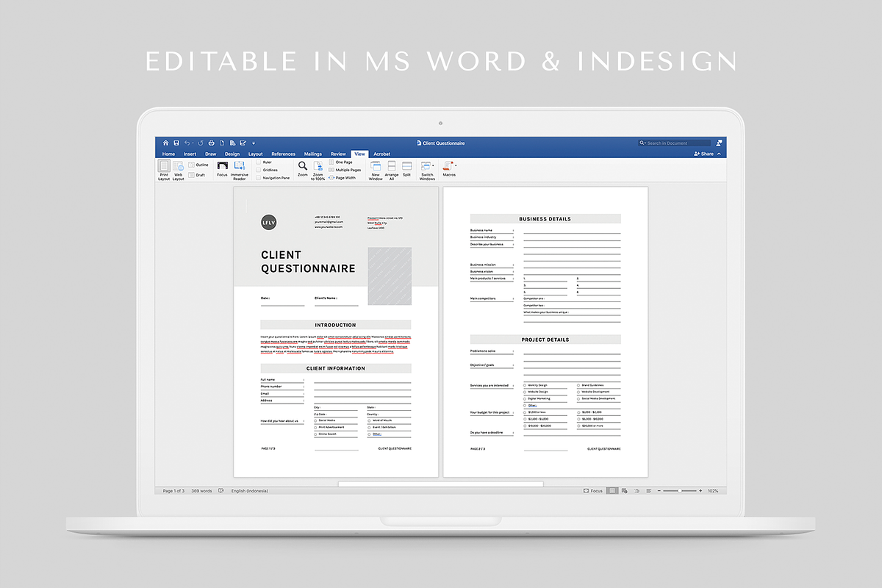This screenshot has width=882, height=588.
Task: Open a New Window
Action: pyautogui.click(x=376, y=167)
